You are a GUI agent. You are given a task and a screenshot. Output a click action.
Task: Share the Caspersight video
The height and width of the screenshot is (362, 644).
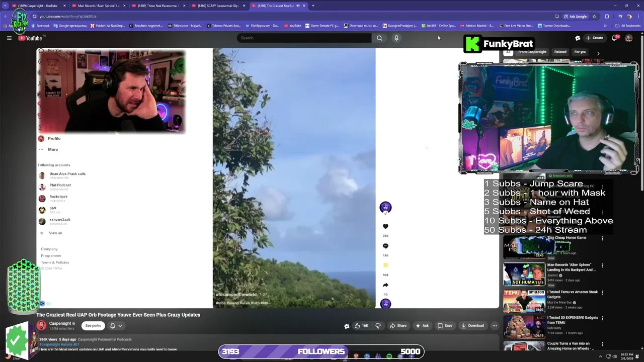point(398,325)
